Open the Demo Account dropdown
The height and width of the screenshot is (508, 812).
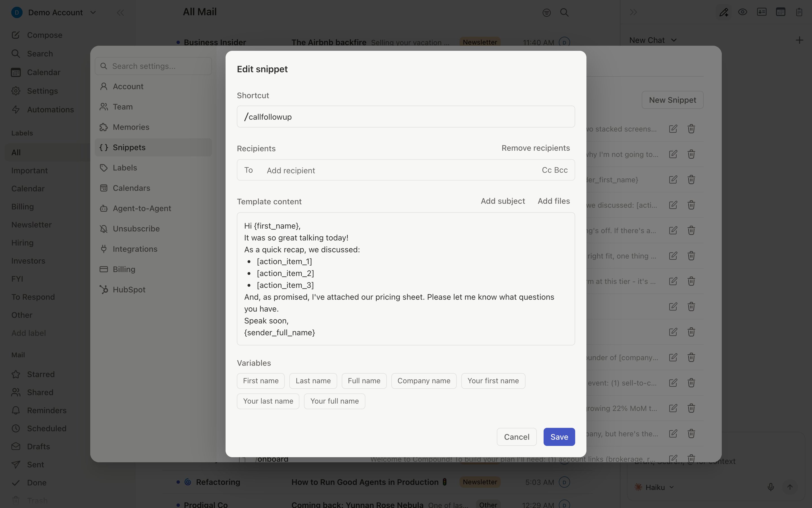[x=54, y=13]
